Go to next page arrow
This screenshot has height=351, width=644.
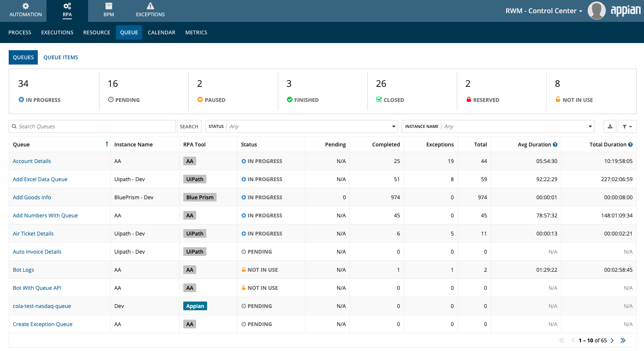coord(612,340)
